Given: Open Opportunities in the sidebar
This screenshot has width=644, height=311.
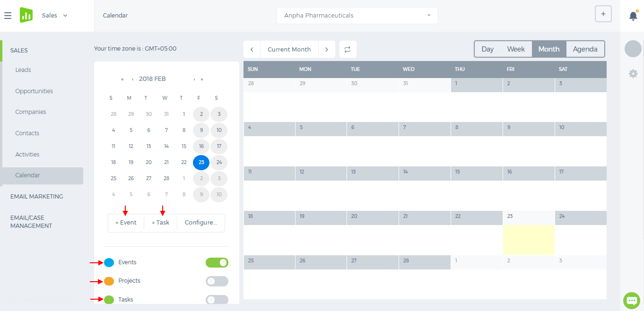Looking at the screenshot, I should [34, 91].
